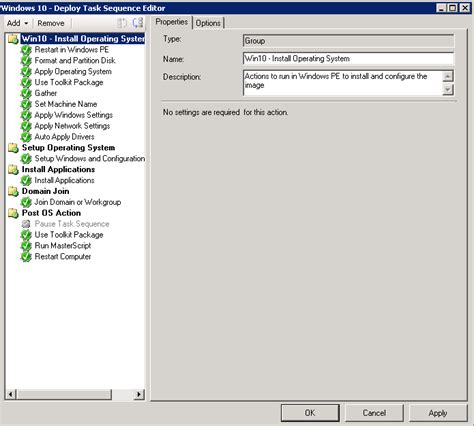Open the Add dropdown menu
Viewport: 474px width, 426px height.
tap(17, 23)
